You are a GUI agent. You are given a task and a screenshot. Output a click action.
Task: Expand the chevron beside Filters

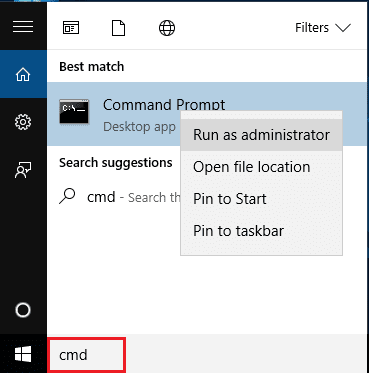(x=343, y=28)
